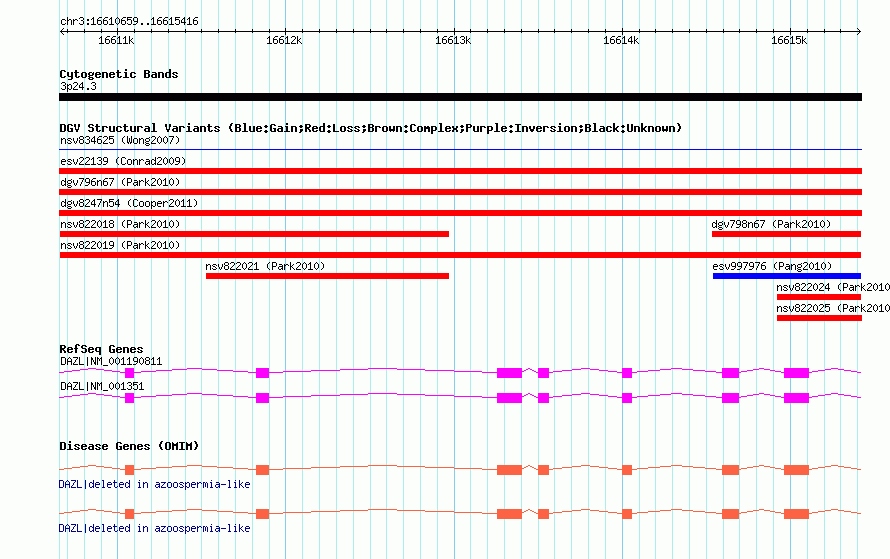Click the red esv22139 loss bar
Screen dimensions: 890x559
(x=460, y=171)
